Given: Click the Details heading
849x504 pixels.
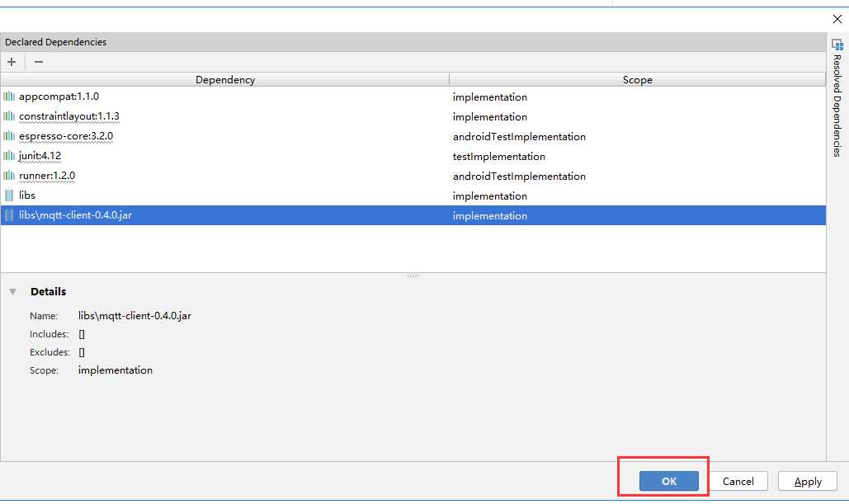Looking at the screenshot, I should (48, 291).
